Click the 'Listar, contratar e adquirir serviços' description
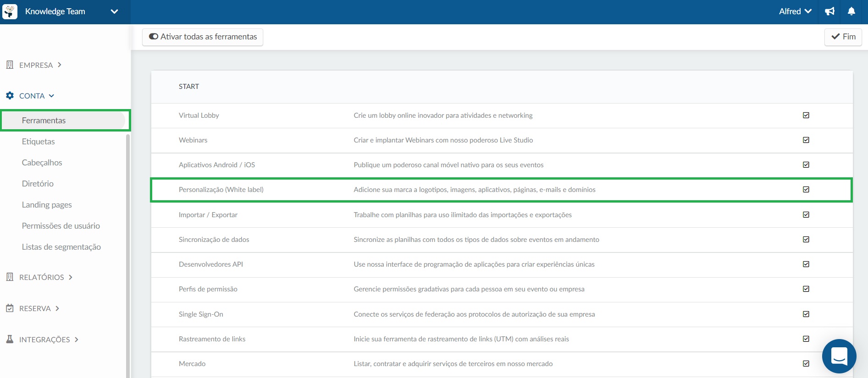The image size is (868, 378). [x=453, y=364]
